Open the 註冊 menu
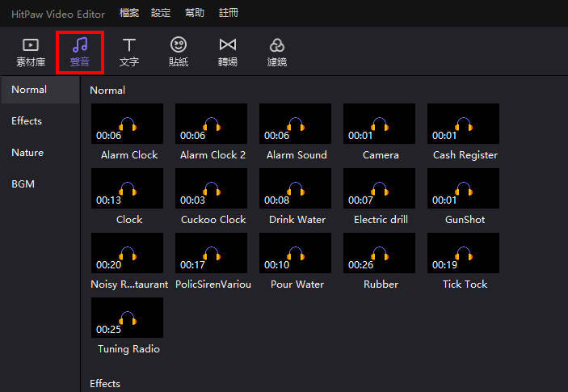 coord(229,14)
